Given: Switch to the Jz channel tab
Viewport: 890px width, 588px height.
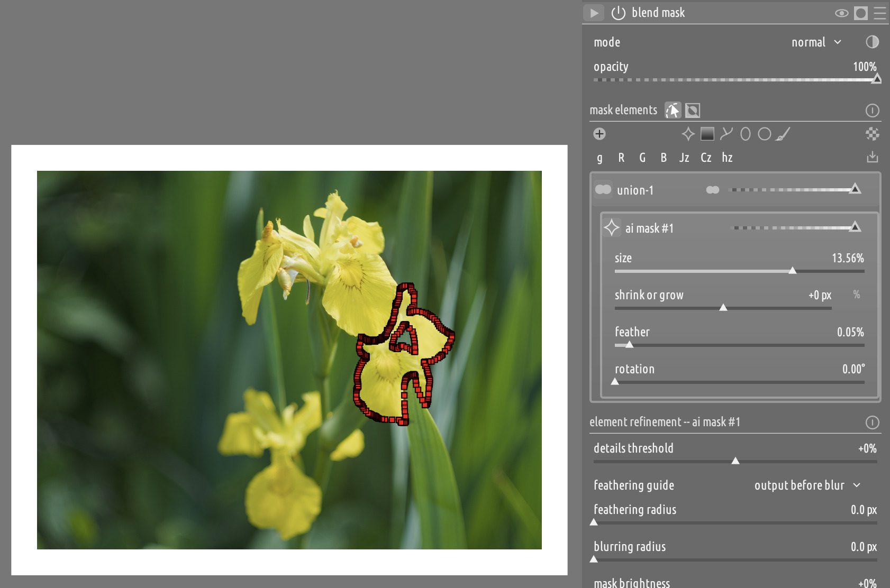Looking at the screenshot, I should (x=684, y=158).
